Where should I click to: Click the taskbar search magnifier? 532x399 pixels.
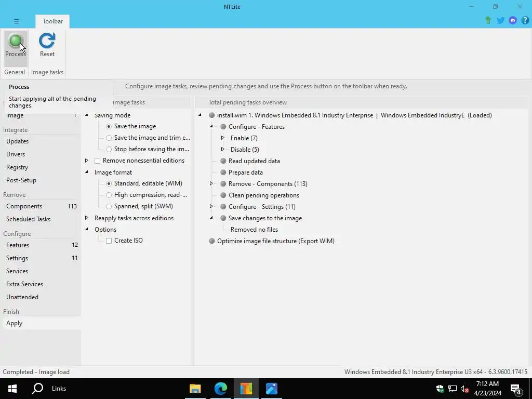click(x=37, y=389)
